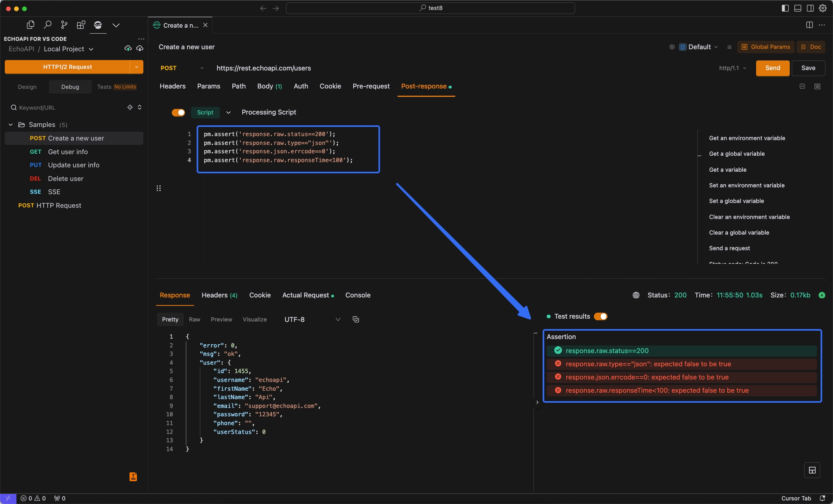Click the copy response icon
This screenshot has height=504, width=833.
tap(356, 319)
